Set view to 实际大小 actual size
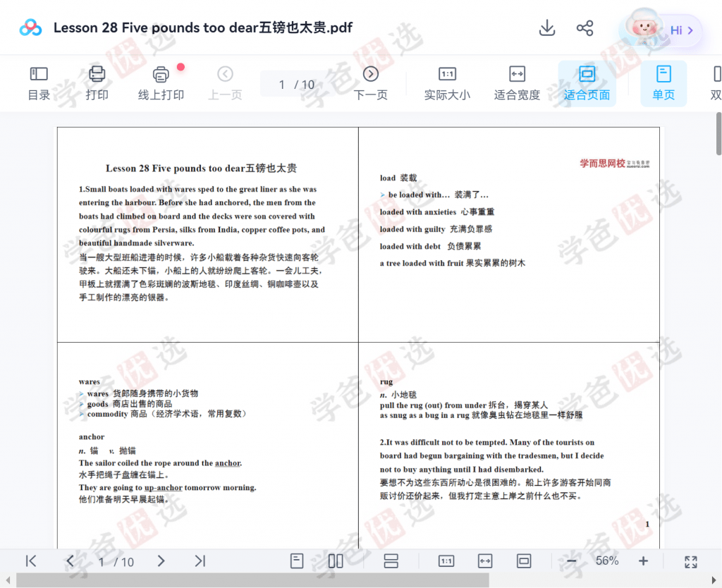Viewport: 722px width, 588px height. pos(447,84)
